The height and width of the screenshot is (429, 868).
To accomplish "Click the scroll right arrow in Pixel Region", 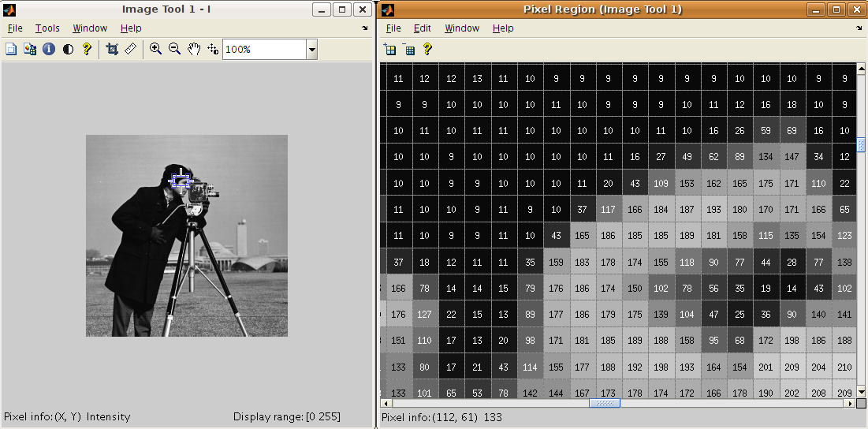I will point(852,404).
